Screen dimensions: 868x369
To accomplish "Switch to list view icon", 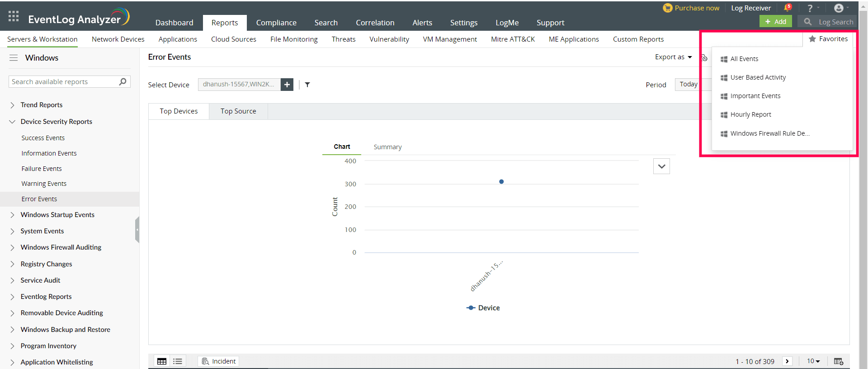I will [x=178, y=361].
